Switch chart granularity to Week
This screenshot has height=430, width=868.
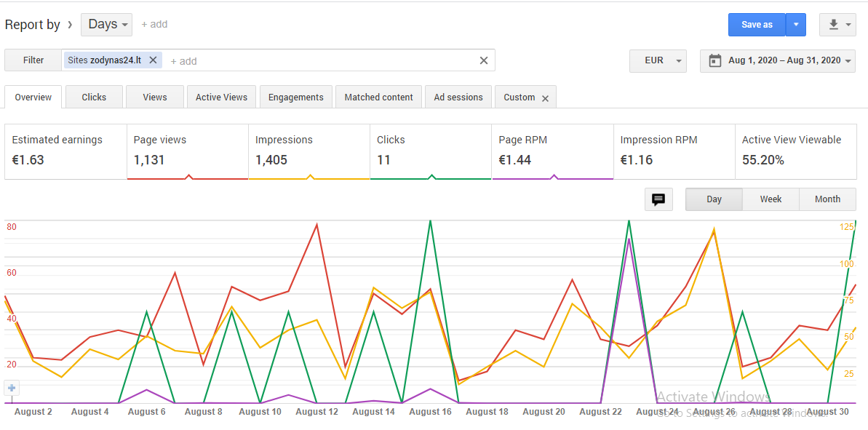click(x=771, y=199)
